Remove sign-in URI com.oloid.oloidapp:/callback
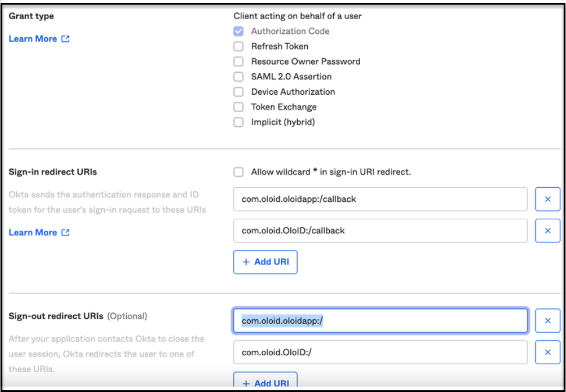This screenshot has height=392, width=566. tap(547, 199)
